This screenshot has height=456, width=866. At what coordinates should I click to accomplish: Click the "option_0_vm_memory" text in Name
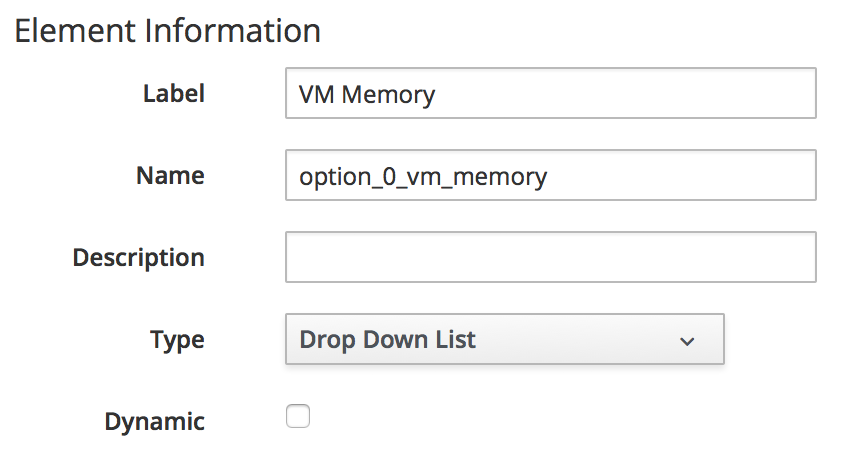(423, 177)
